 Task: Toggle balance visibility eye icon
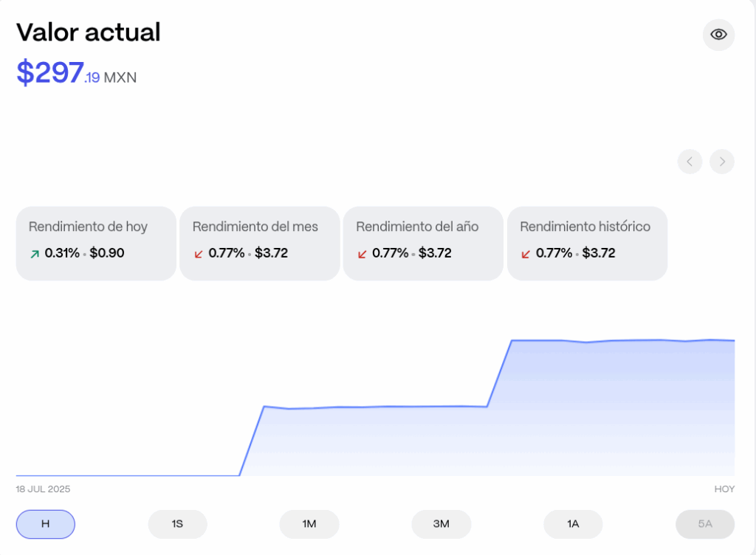[x=718, y=35]
